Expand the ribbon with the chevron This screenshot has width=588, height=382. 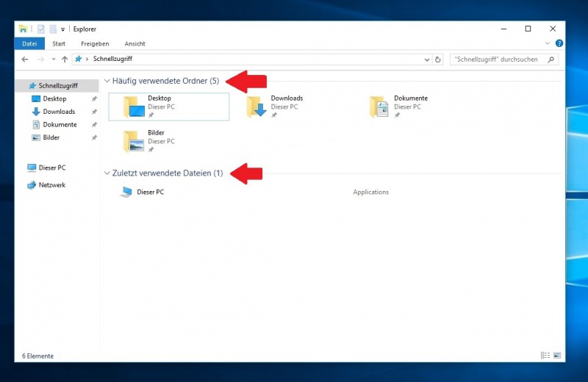pos(547,43)
